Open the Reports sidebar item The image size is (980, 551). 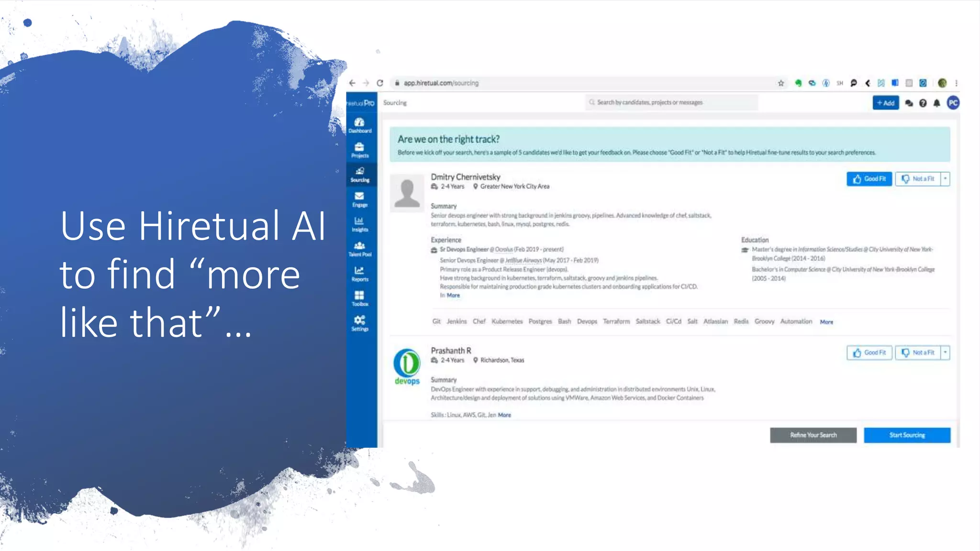tap(360, 274)
